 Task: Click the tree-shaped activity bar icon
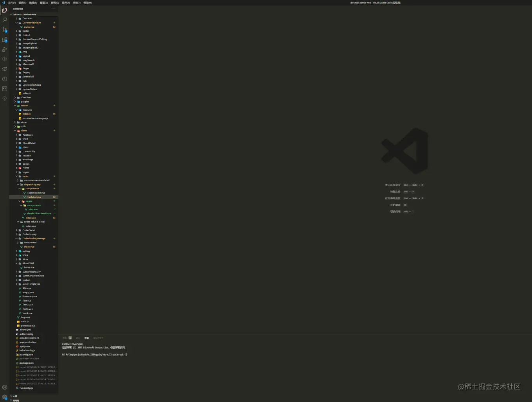point(5,99)
